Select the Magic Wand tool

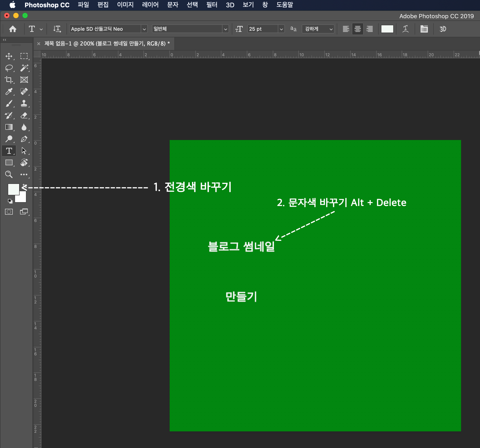tap(24, 68)
